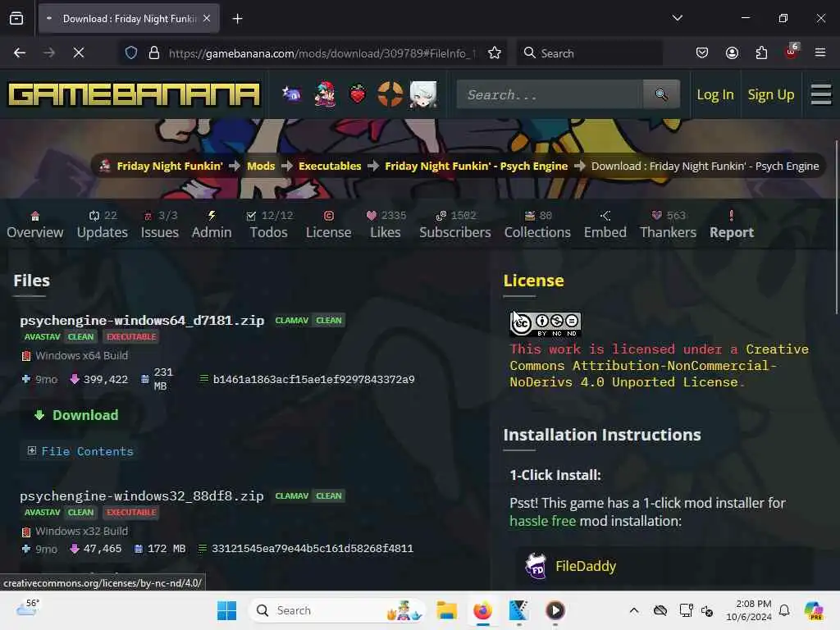Click the psychengine-windows32_88df8.zip file name

point(142,496)
